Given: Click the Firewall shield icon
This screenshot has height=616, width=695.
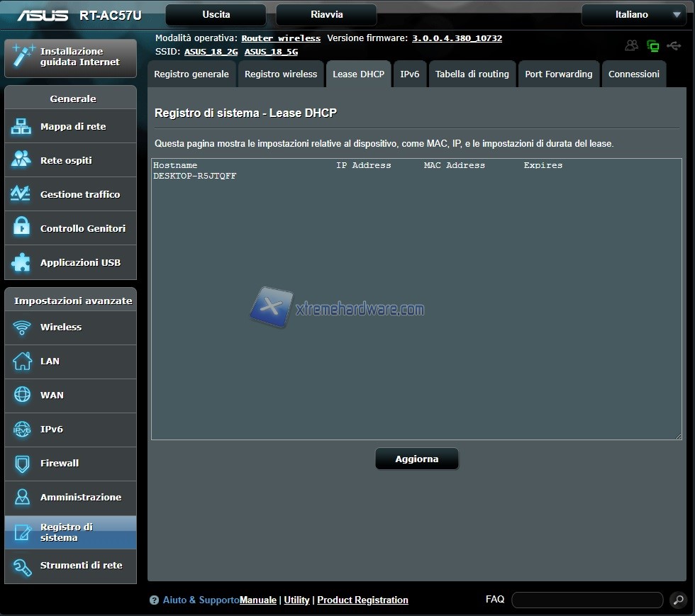Looking at the screenshot, I should coord(22,464).
